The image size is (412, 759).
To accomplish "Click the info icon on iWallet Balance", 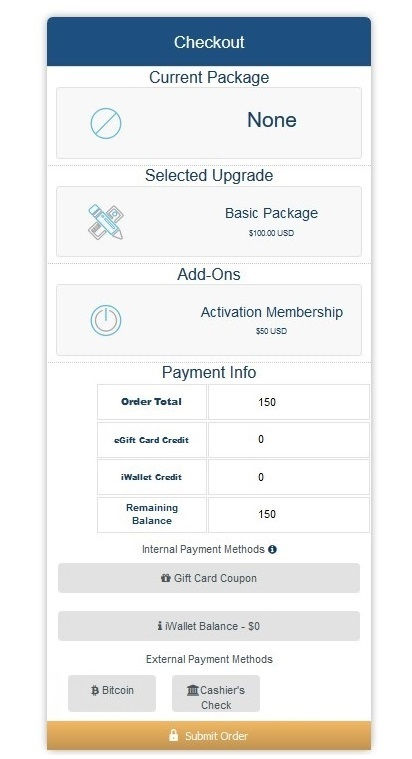I will [160, 626].
